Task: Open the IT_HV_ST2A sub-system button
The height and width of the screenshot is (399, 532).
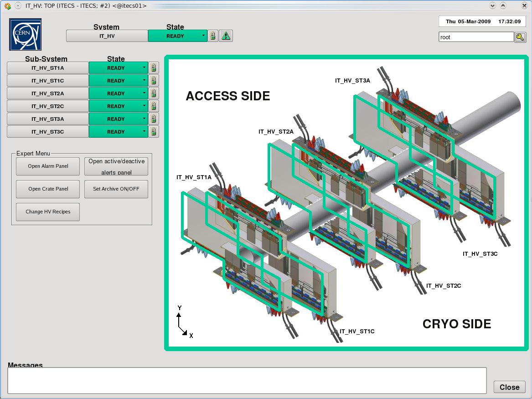Action: click(x=48, y=93)
